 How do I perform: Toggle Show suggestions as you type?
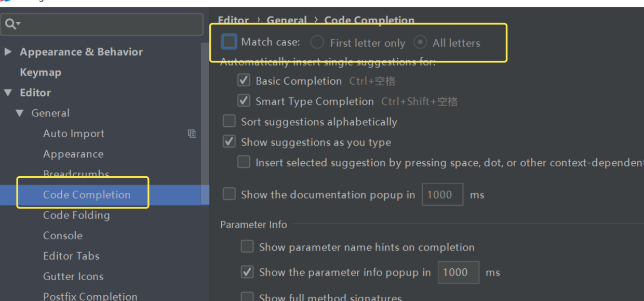coord(229,141)
